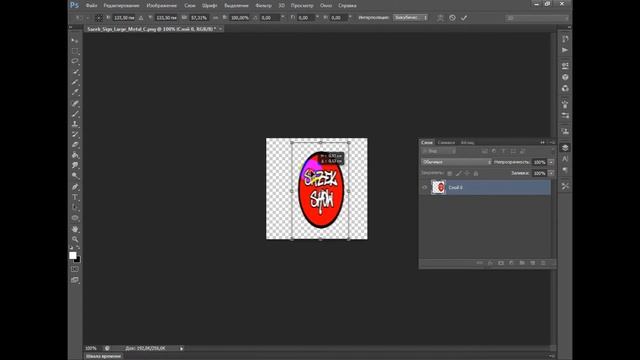Click foreground white color swatch

(73, 256)
